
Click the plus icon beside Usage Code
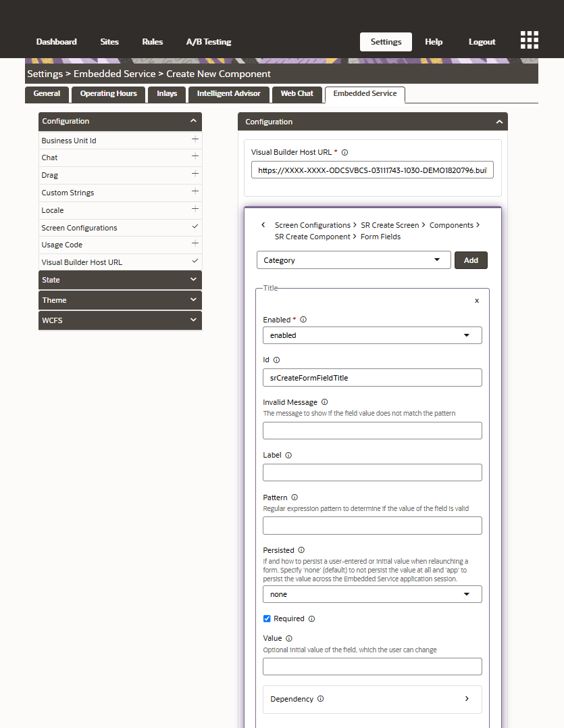195,245
